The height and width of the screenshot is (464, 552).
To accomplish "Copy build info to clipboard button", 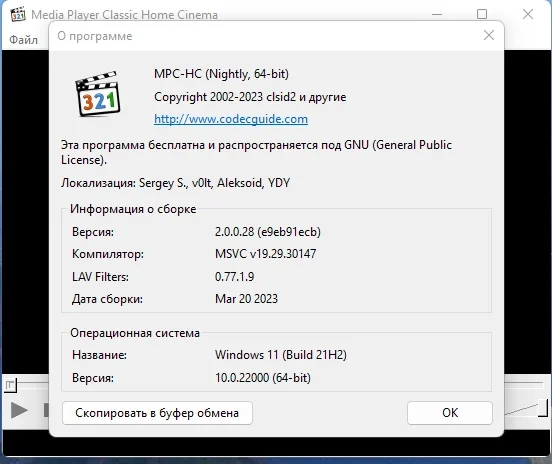I will click(157, 413).
